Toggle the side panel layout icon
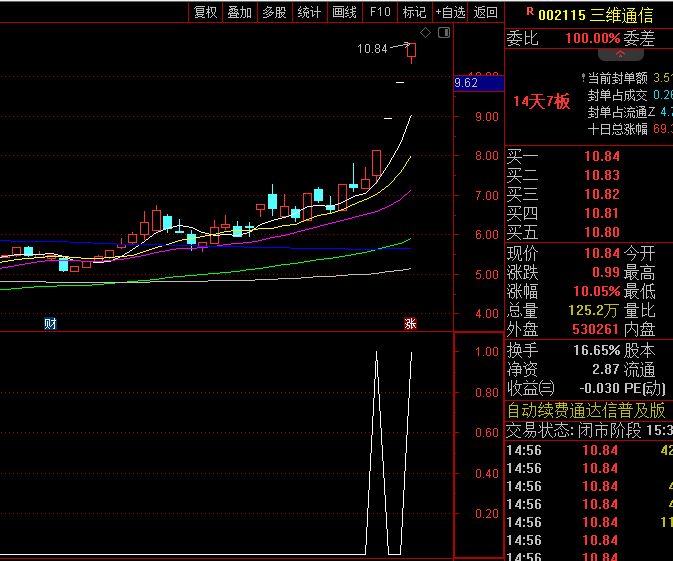 [444, 33]
